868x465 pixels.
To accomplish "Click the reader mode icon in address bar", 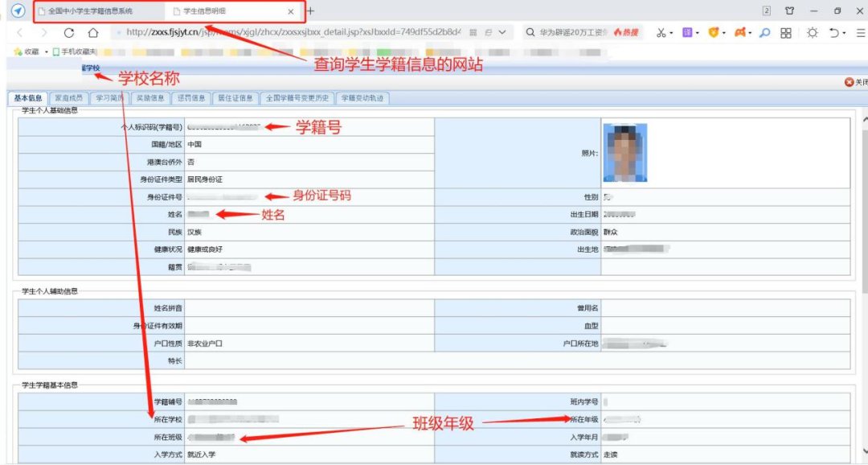I will pos(489,33).
